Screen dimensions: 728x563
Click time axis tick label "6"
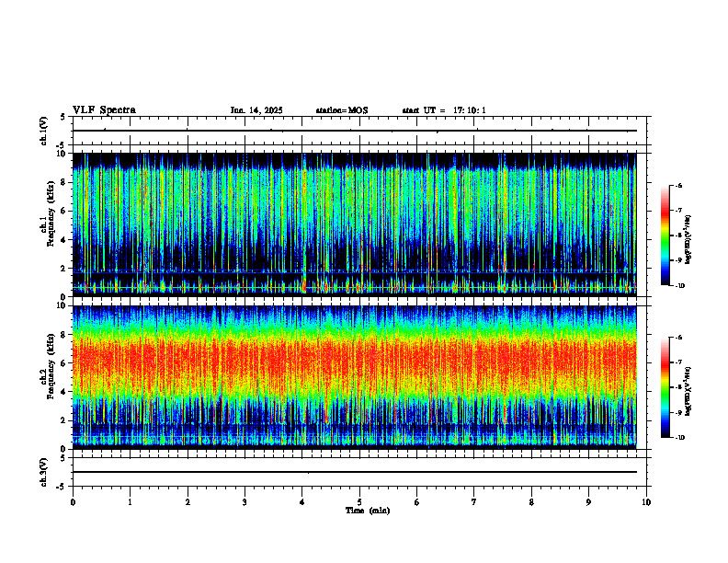pyautogui.click(x=417, y=502)
